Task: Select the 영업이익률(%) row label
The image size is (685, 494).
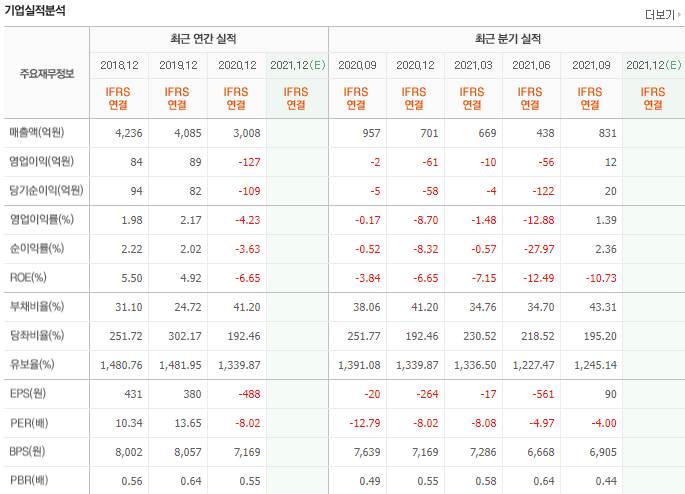Action: (42, 219)
